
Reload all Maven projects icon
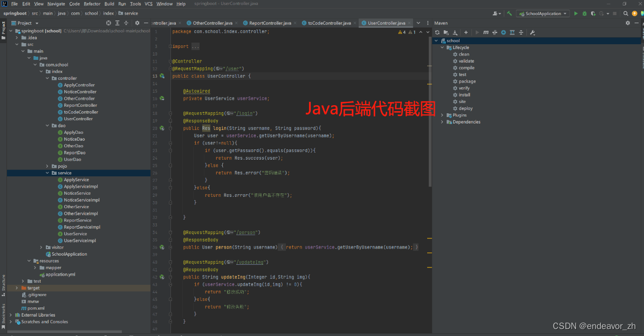(x=437, y=32)
